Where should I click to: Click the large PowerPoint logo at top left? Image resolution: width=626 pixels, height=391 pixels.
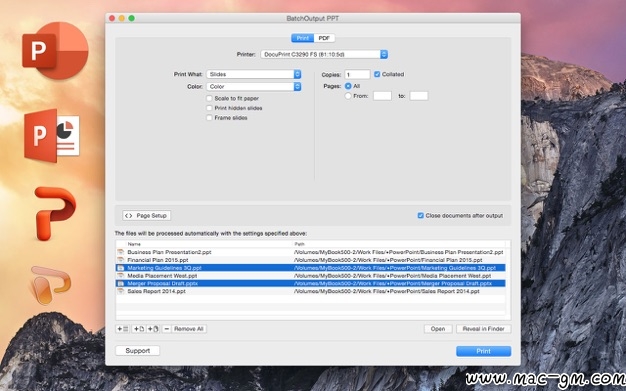click(x=55, y=51)
